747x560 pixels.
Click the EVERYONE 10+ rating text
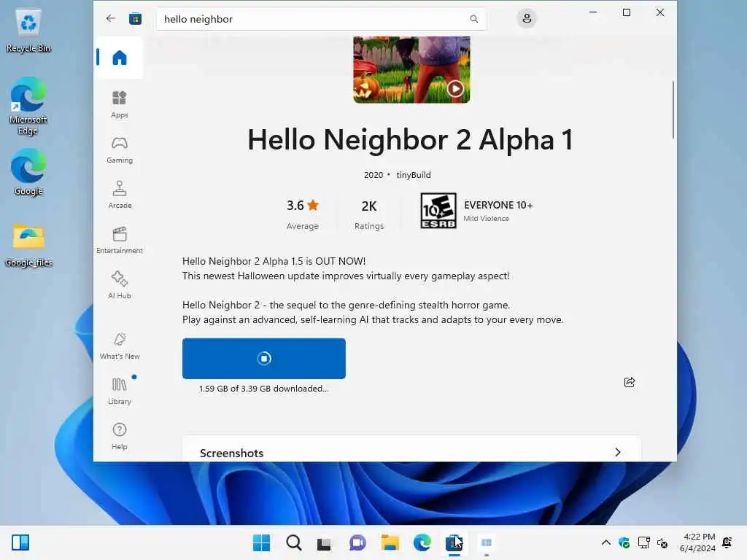click(x=498, y=205)
